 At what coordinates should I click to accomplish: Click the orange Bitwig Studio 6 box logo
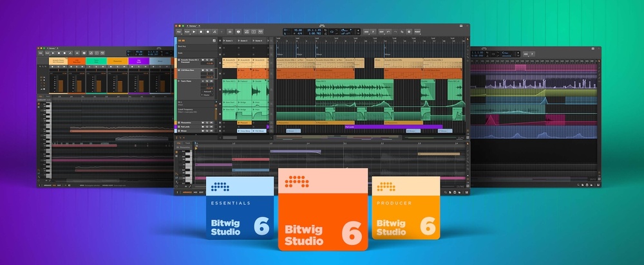pos(298,182)
